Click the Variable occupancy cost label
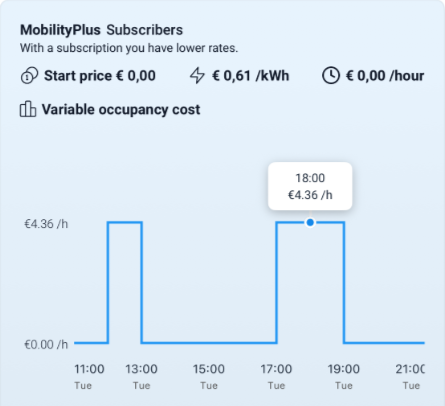This screenshot has height=406, width=445. [x=121, y=110]
